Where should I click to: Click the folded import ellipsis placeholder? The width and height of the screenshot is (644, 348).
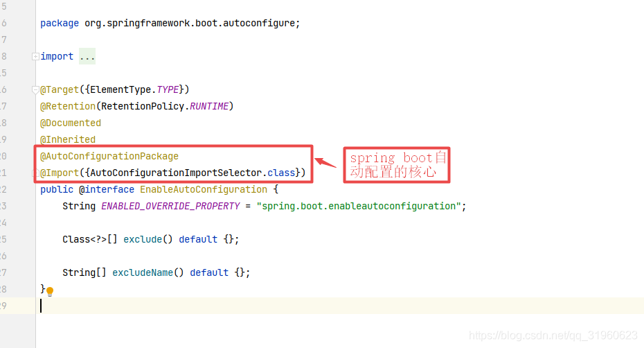point(87,56)
